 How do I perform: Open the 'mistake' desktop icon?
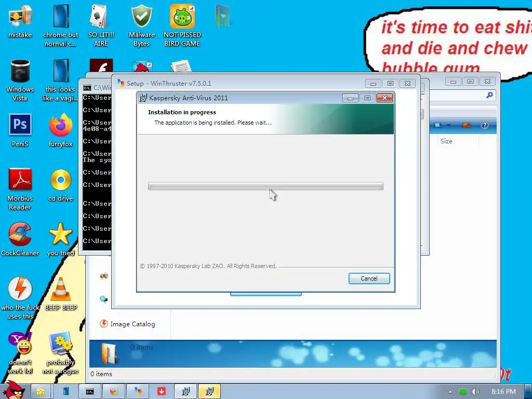pos(20,22)
